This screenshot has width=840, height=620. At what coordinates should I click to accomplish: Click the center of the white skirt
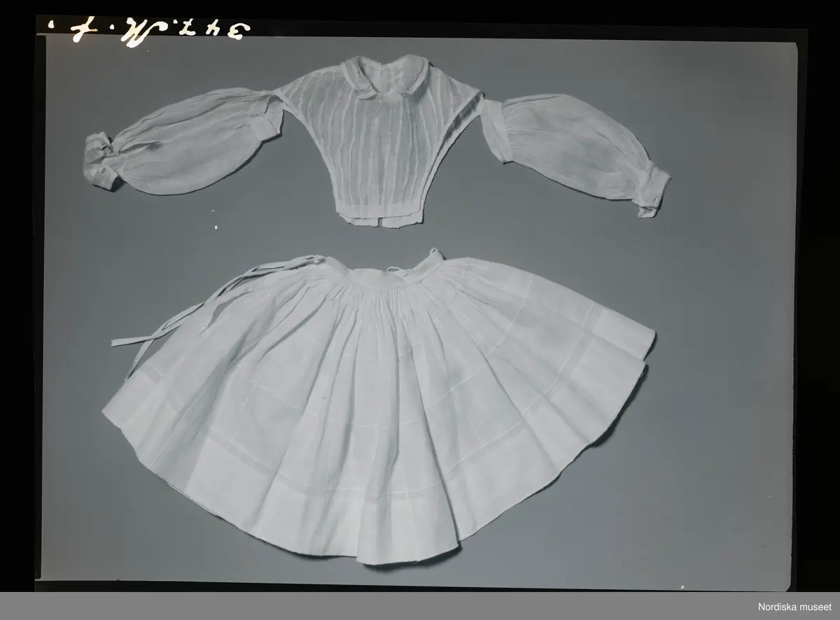coord(378,406)
